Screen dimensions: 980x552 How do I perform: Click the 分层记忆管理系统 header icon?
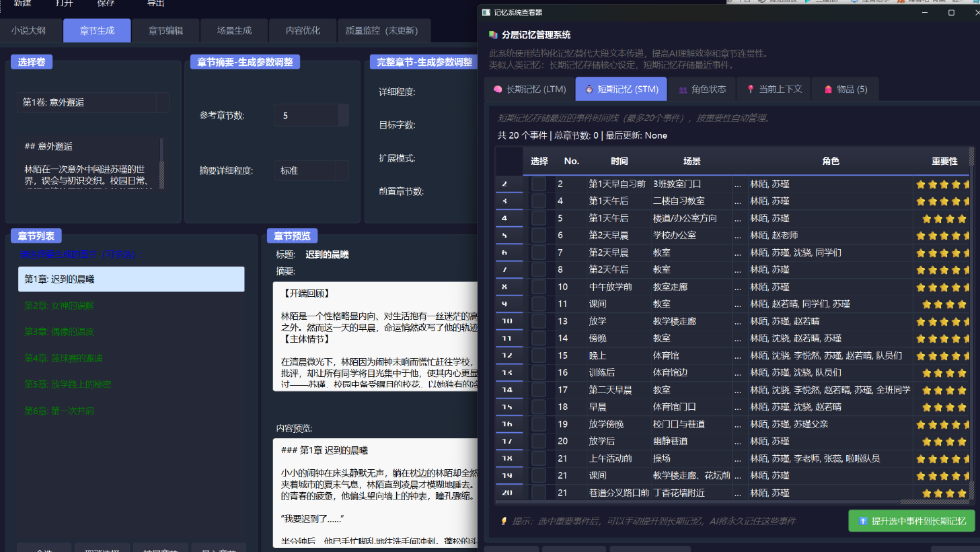tap(493, 34)
